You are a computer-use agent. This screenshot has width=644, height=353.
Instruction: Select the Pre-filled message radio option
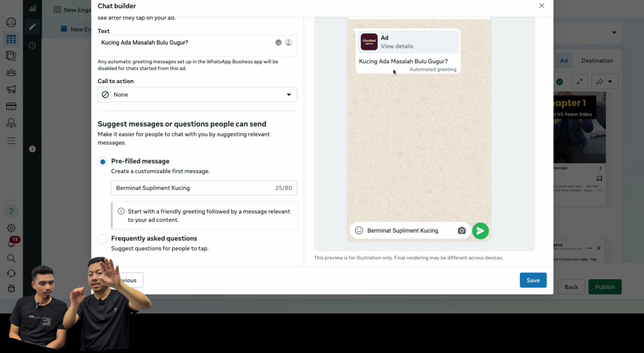point(103,161)
